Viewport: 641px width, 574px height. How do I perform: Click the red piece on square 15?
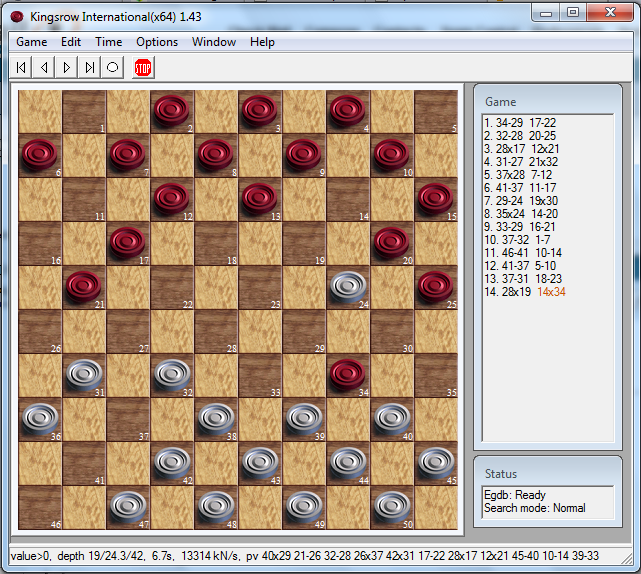pyautogui.click(x=435, y=198)
